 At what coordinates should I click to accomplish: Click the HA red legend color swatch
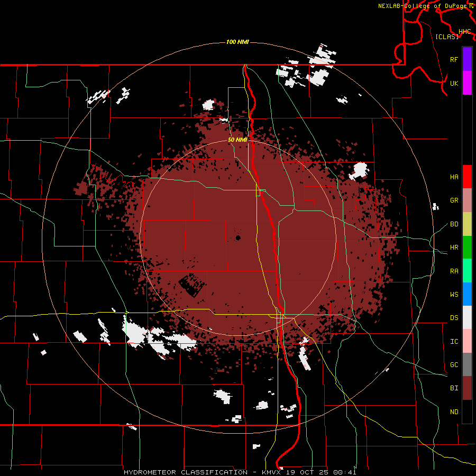pos(467,177)
